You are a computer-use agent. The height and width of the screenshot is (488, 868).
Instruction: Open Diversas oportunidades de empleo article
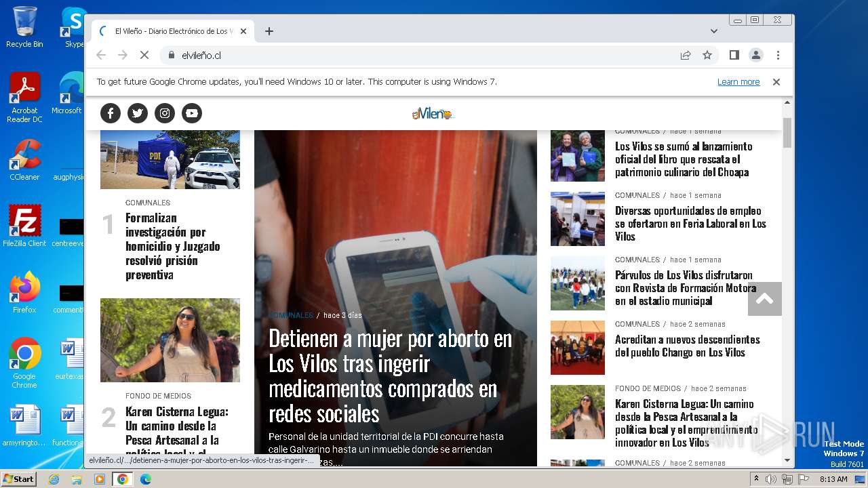(x=690, y=224)
